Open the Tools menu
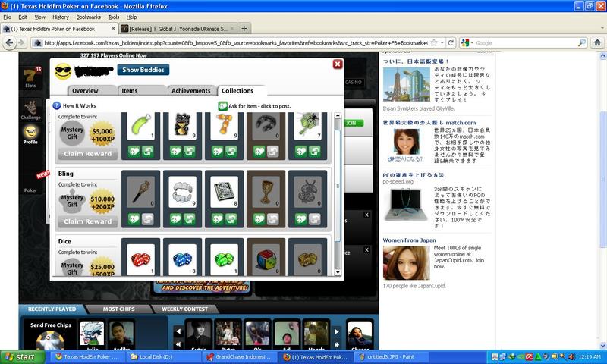Image resolution: width=607 pixels, height=364 pixels. coord(113,17)
